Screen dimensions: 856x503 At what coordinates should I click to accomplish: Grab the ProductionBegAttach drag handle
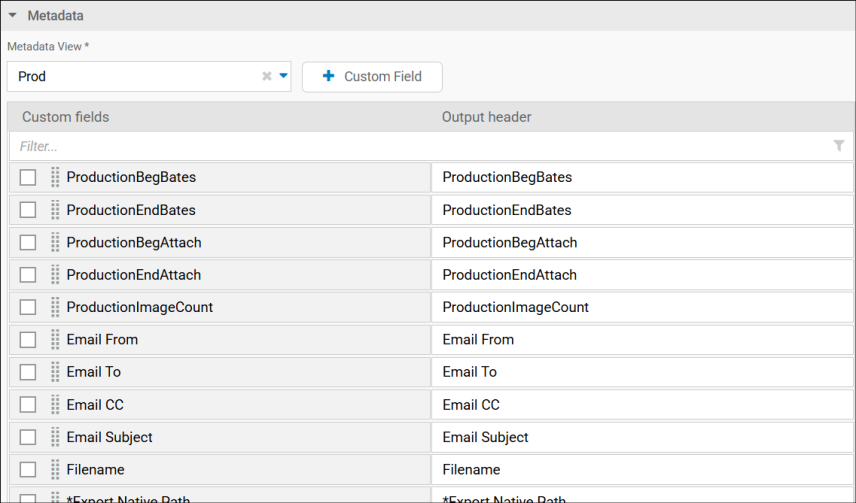pyautogui.click(x=55, y=242)
